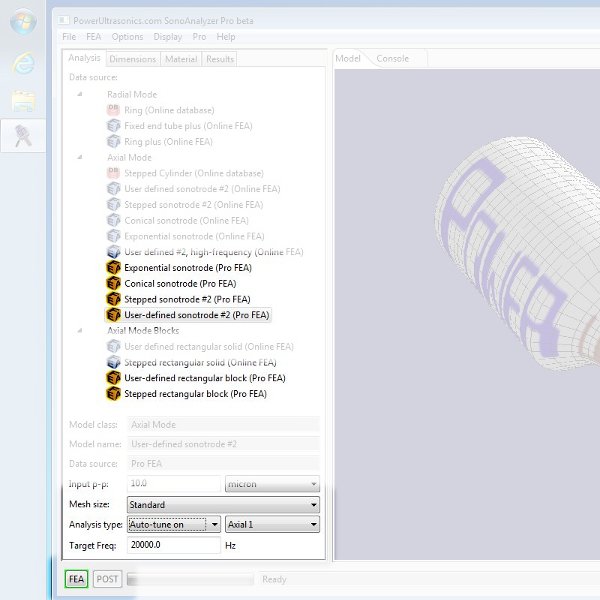Select the Console view tab
This screenshot has height=600, width=600.
coord(393,59)
